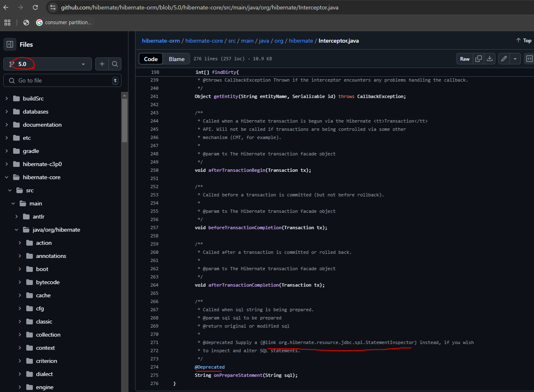Open the criterion folder
This screenshot has height=392, width=534.
(46, 361)
